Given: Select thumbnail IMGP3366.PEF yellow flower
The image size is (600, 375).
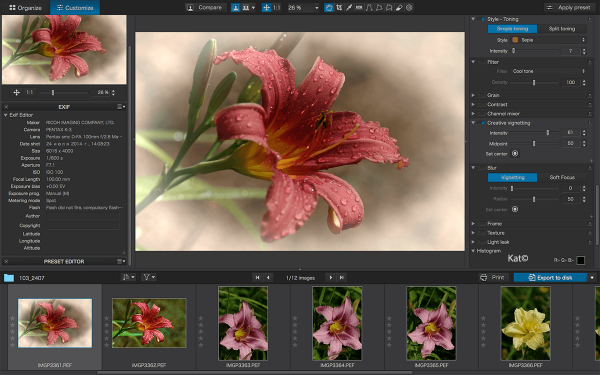Looking at the screenshot, I should point(525,324).
